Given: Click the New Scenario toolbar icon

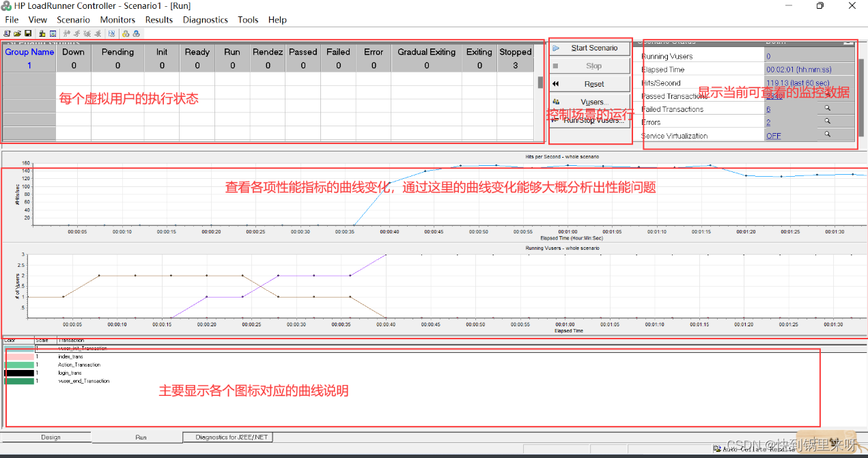Looking at the screenshot, I should point(7,33).
